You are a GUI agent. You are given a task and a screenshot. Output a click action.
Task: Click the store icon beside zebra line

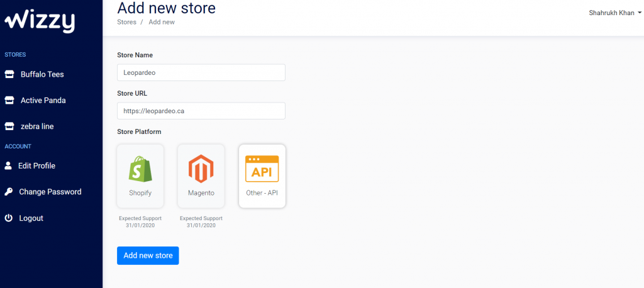coord(9,126)
